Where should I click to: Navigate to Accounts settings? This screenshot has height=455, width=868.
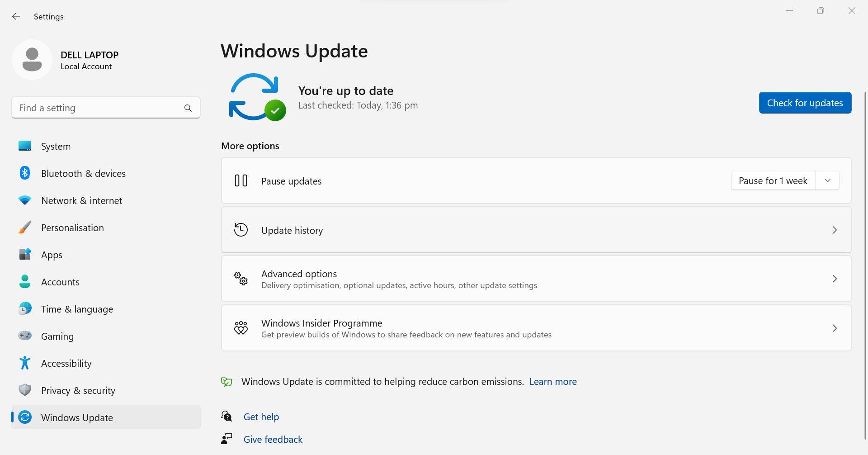coord(106,282)
